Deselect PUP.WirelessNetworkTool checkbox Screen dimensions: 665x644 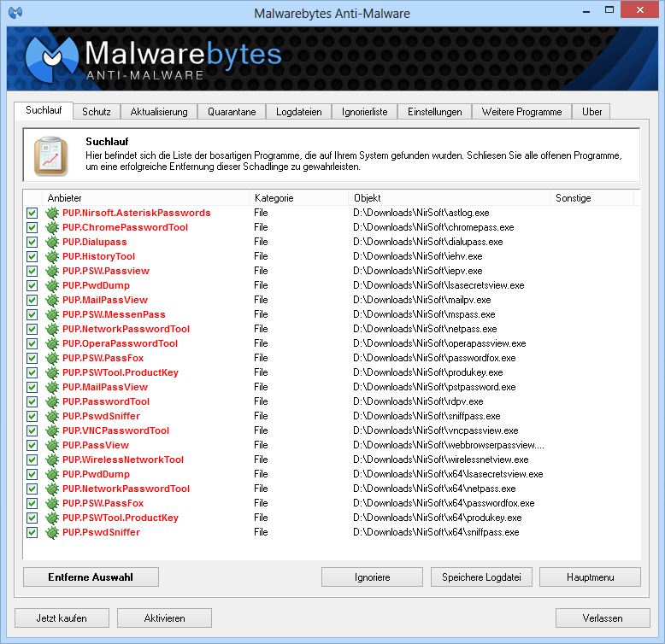[32, 460]
